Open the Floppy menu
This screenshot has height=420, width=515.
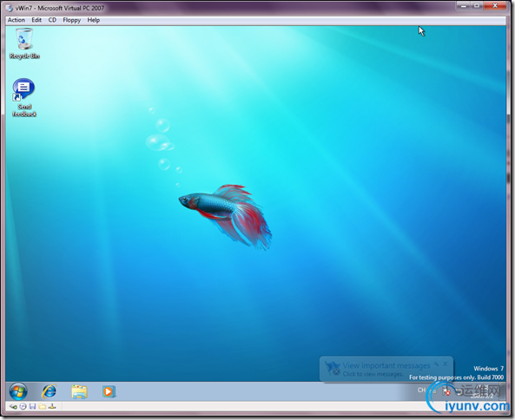coord(71,20)
